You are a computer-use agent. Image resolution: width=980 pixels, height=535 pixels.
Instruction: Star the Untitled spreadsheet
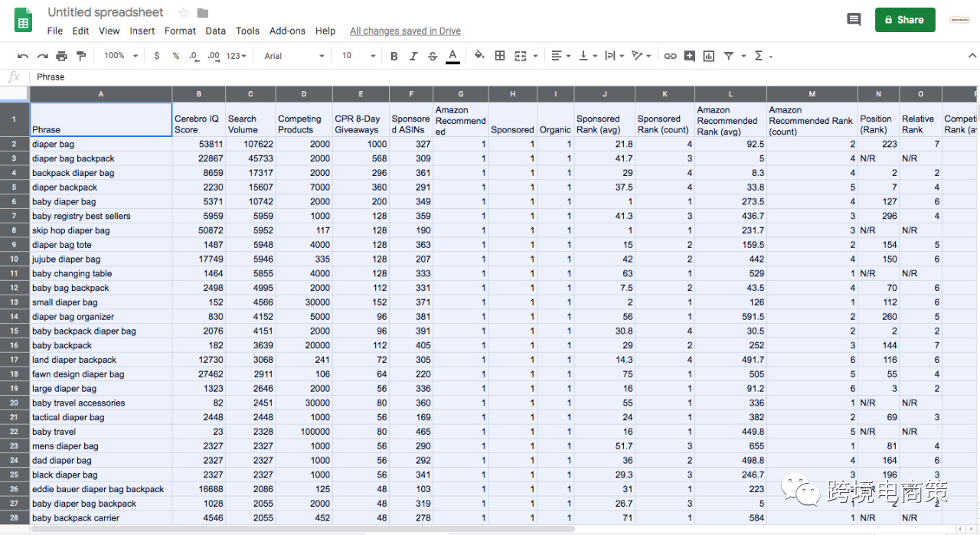tap(183, 12)
